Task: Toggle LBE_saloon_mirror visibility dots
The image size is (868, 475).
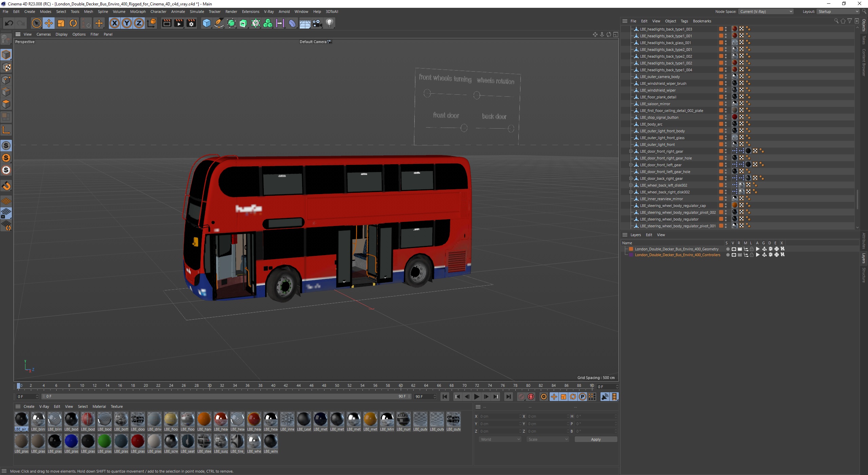Action: pyautogui.click(x=726, y=104)
